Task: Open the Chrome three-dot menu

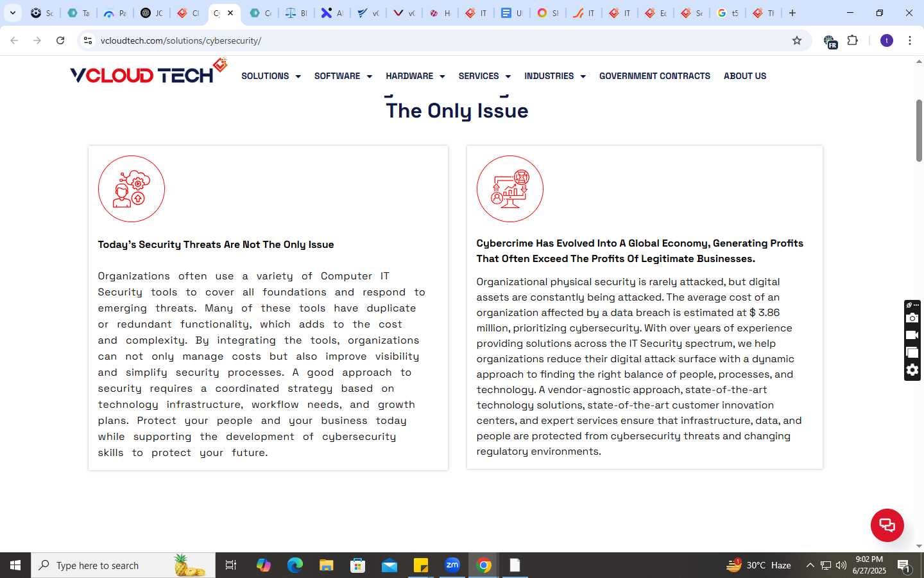Action: tap(910, 40)
